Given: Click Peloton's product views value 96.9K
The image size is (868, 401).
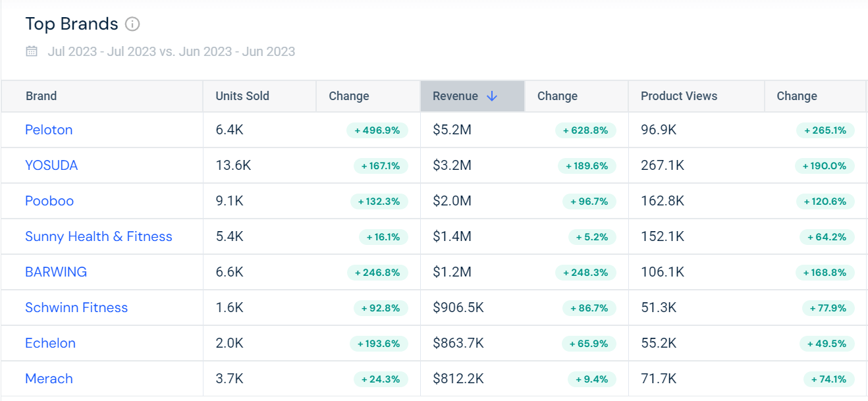Looking at the screenshot, I should click(659, 130).
